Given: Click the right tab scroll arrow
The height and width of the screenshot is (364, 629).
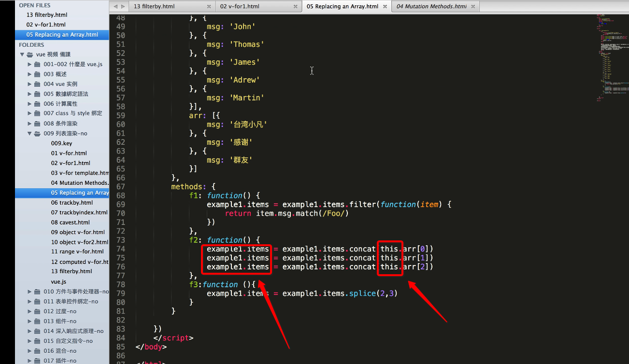Looking at the screenshot, I should click(x=123, y=6).
